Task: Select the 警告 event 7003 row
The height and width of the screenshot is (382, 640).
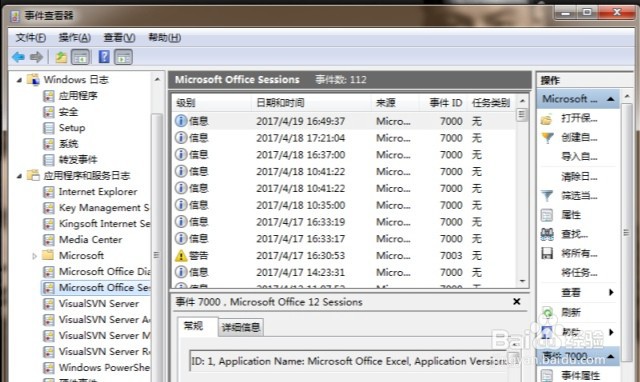Action: click(x=344, y=255)
